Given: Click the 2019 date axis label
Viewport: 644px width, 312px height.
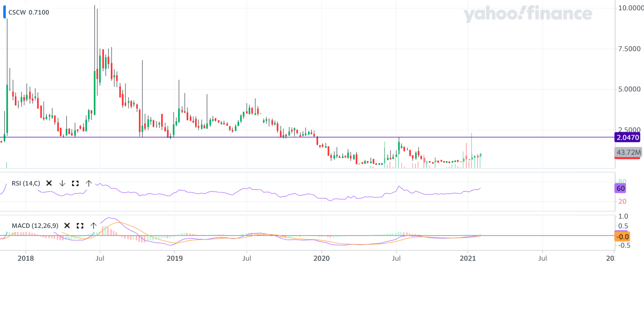Looking at the screenshot, I should click(x=175, y=258).
